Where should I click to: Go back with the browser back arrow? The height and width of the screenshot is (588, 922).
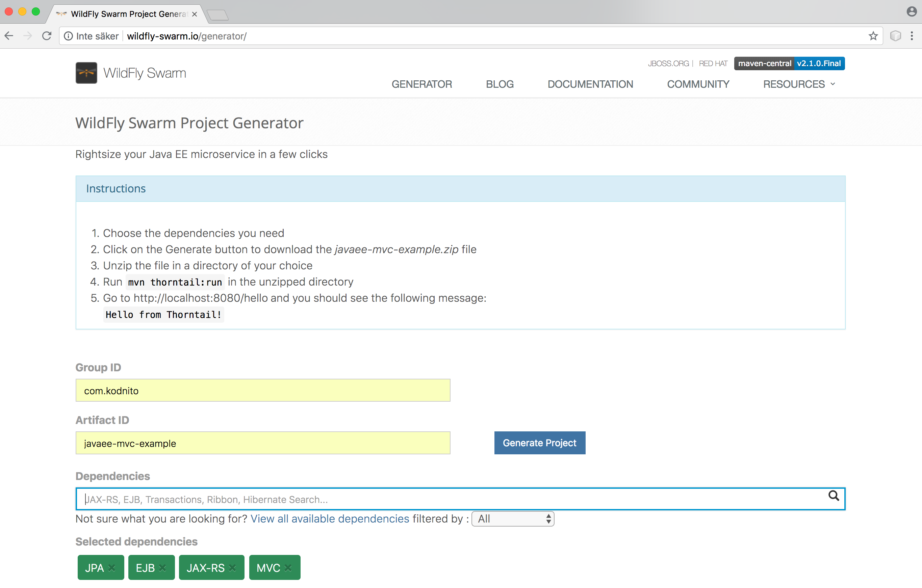point(9,36)
